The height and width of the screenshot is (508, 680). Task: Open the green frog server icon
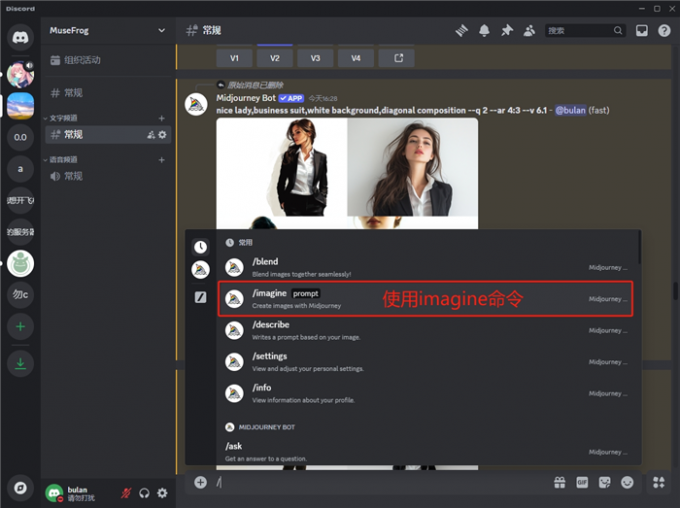tap(20, 263)
